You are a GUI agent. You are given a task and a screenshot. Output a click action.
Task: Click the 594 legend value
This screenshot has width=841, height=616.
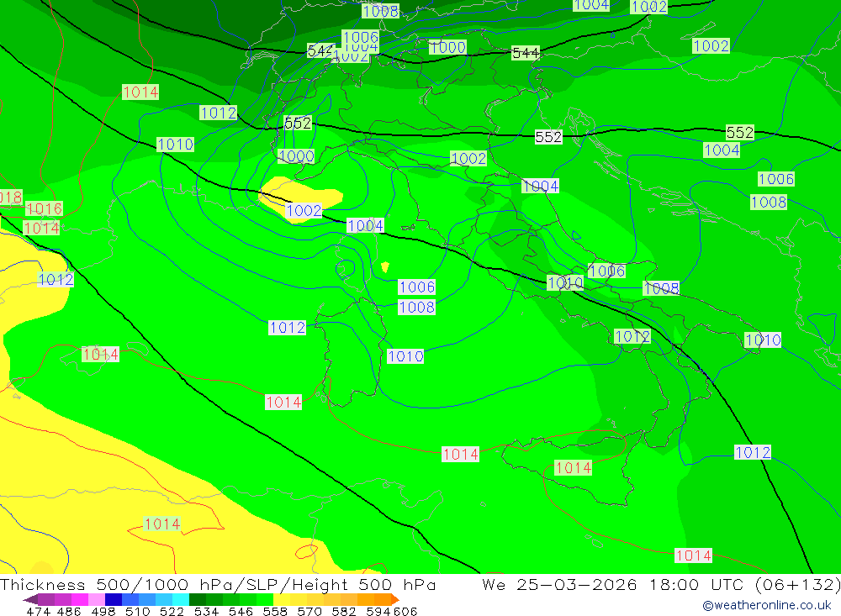point(378,611)
